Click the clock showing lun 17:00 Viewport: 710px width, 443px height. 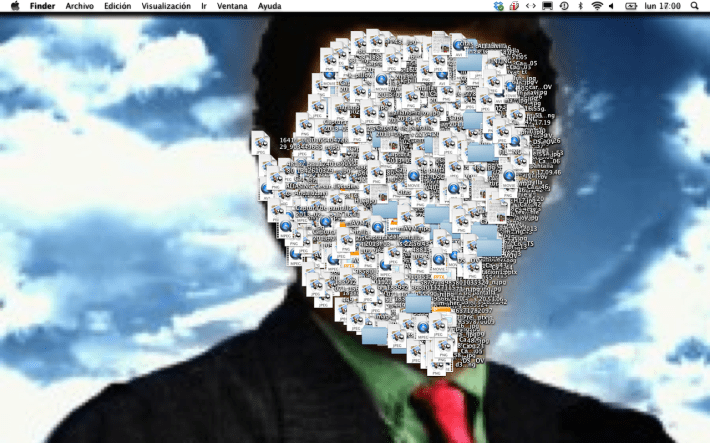tap(663, 6)
